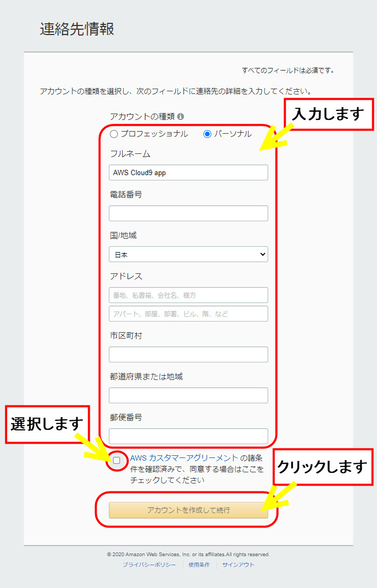Click the first アドレス line field
Screen dimensions: 377x588
click(x=188, y=295)
